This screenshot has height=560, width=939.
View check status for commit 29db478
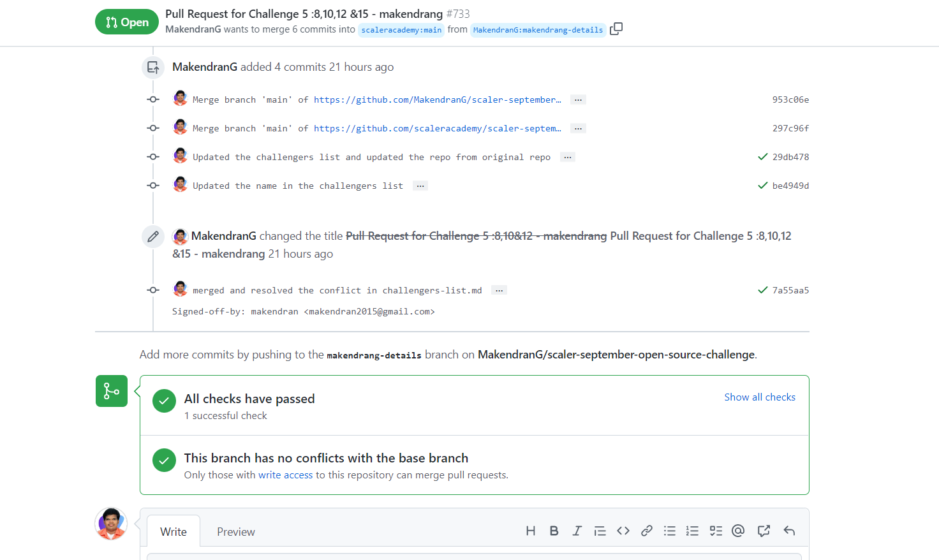[762, 157]
